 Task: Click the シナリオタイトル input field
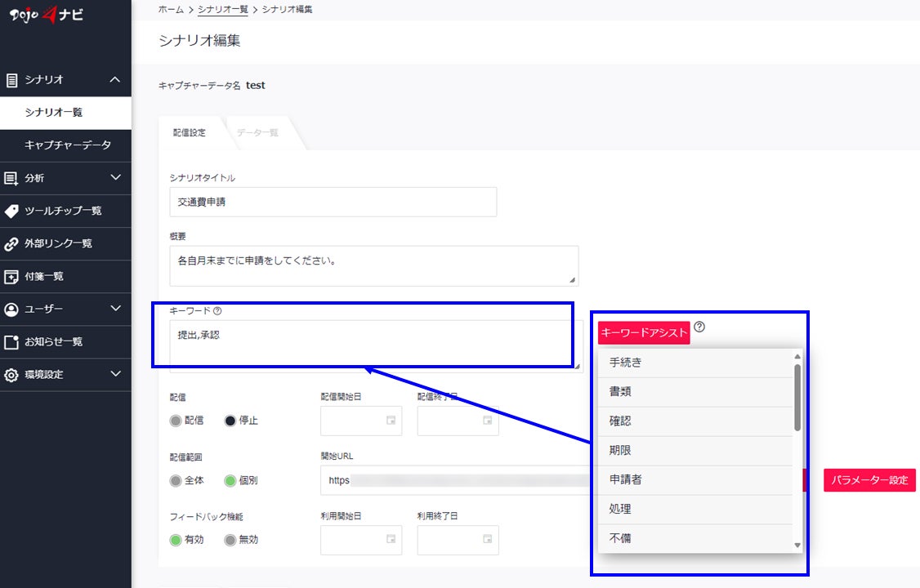[x=333, y=202]
